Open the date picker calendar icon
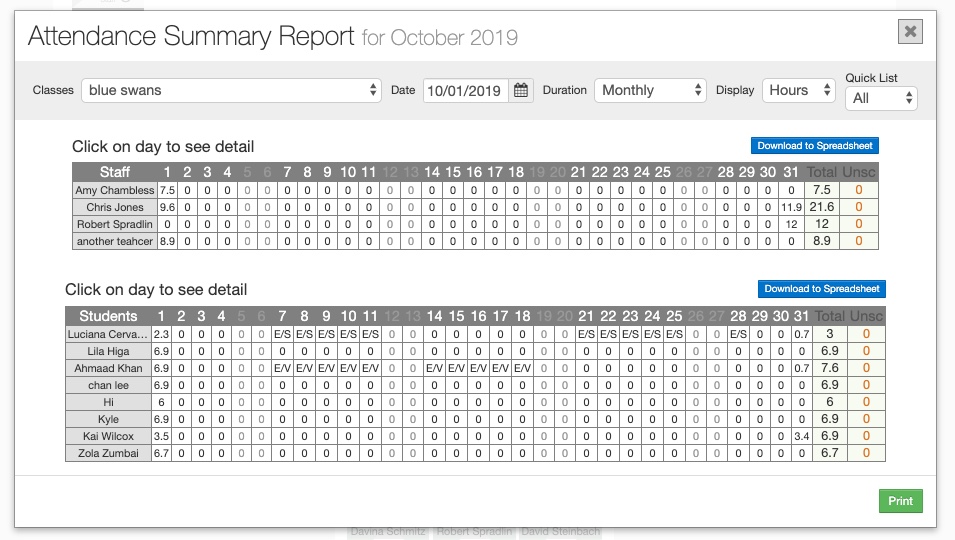The image size is (955, 540). point(521,90)
